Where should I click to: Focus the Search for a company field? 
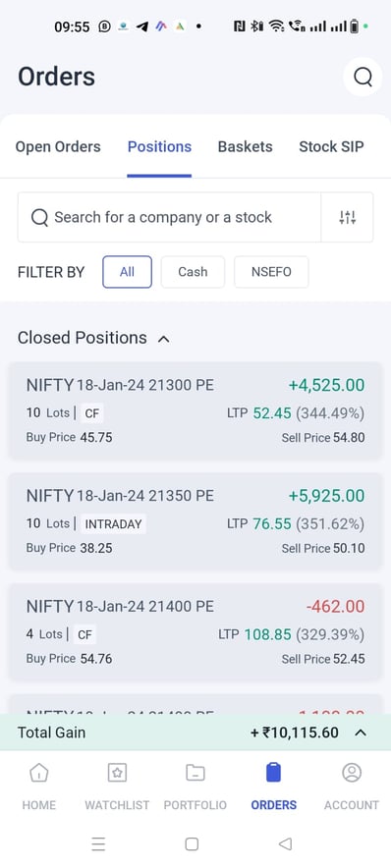point(170,218)
